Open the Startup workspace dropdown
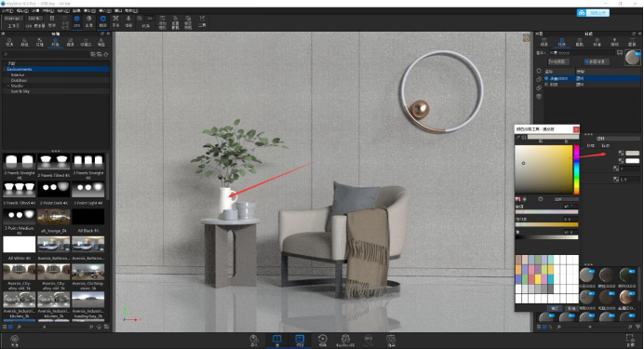Image resolution: width=644 pixels, height=349 pixels. [13, 19]
